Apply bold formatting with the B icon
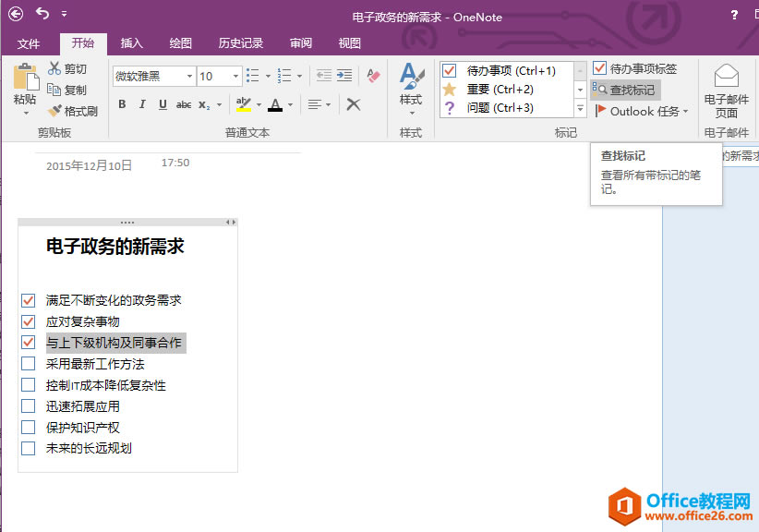Viewport: 759px width, 532px height. tap(121, 105)
